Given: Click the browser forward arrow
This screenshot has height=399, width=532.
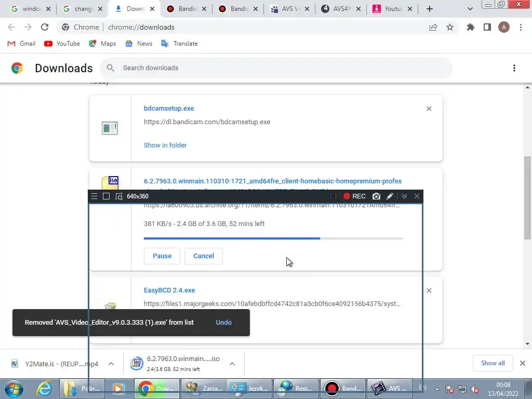Looking at the screenshot, I should 28,27.
